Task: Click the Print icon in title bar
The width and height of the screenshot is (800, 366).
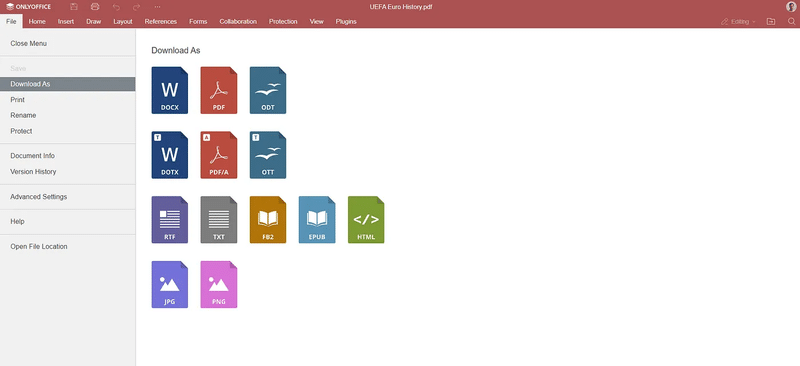Action: click(94, 7)
